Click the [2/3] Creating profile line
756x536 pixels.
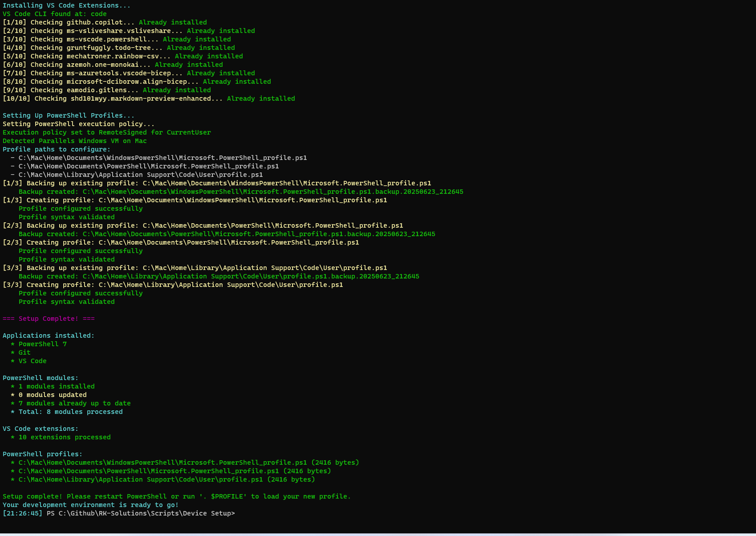tap(181, 242)
